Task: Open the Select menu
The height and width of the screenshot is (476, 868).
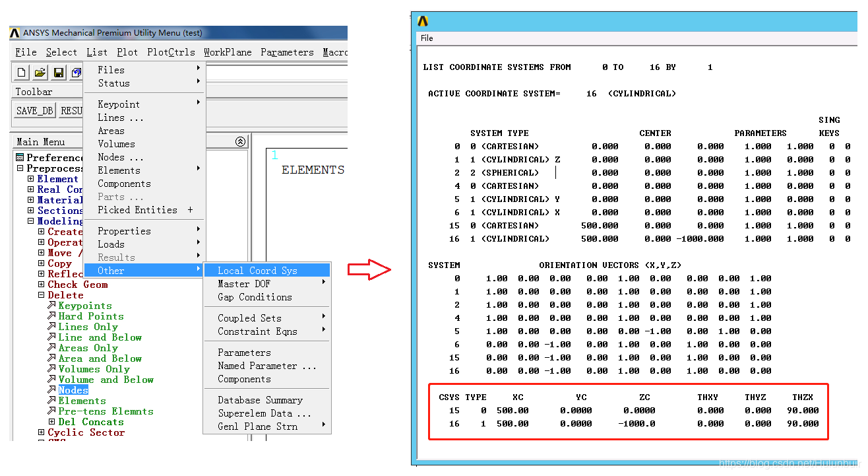Action: (x=61, y=52)
